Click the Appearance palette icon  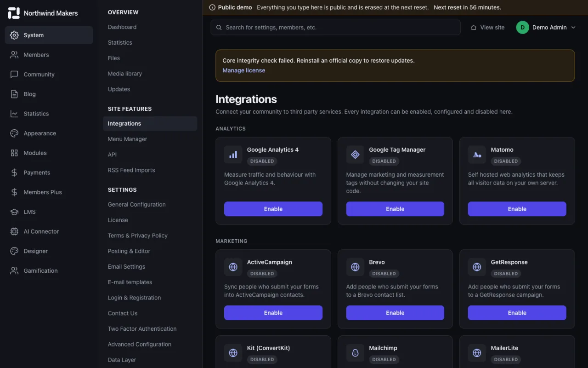click(14, 133)
